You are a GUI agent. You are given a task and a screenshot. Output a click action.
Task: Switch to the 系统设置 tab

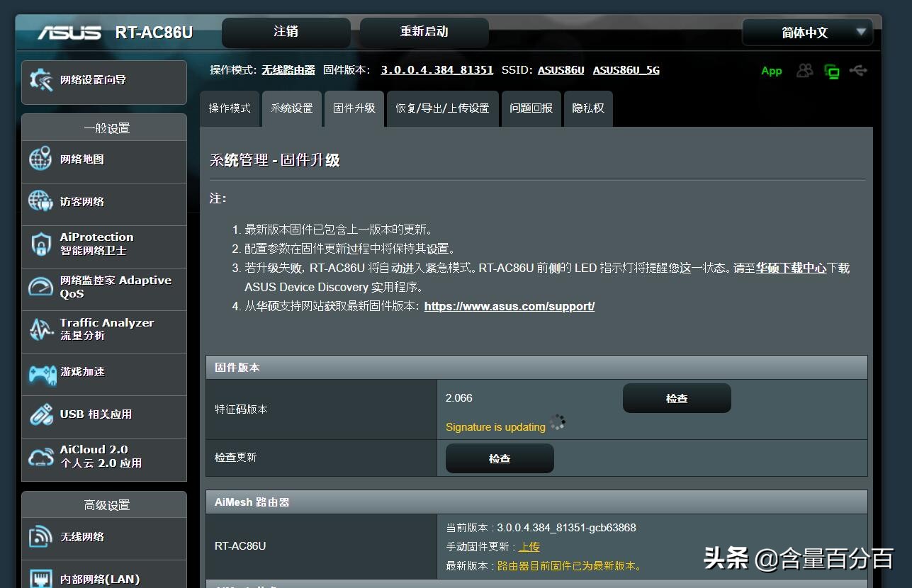coord(291,108)
